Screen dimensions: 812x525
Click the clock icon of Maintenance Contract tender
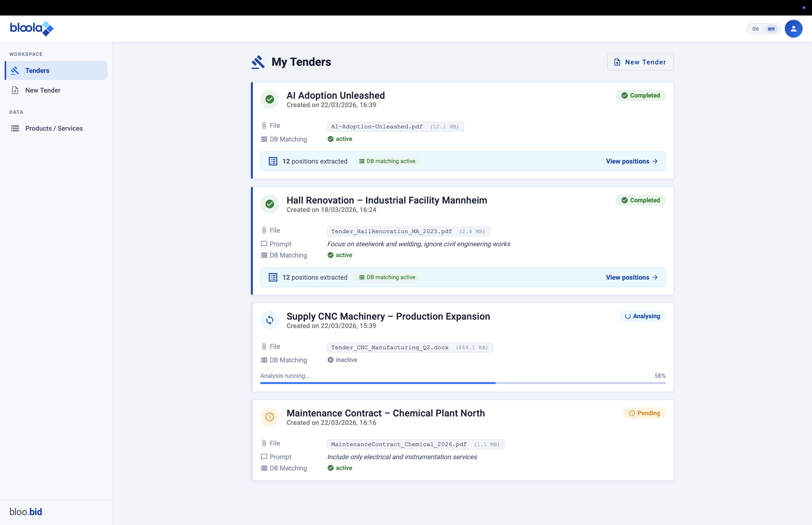tap(269, 417)
